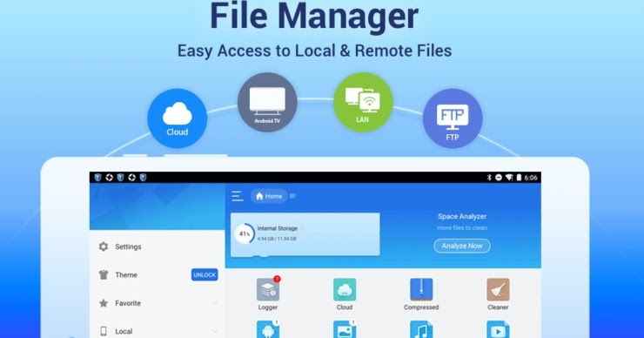This screenshot has width=644, height=338.
Task: Click the Settings gear icon
Action: (104, 247)
